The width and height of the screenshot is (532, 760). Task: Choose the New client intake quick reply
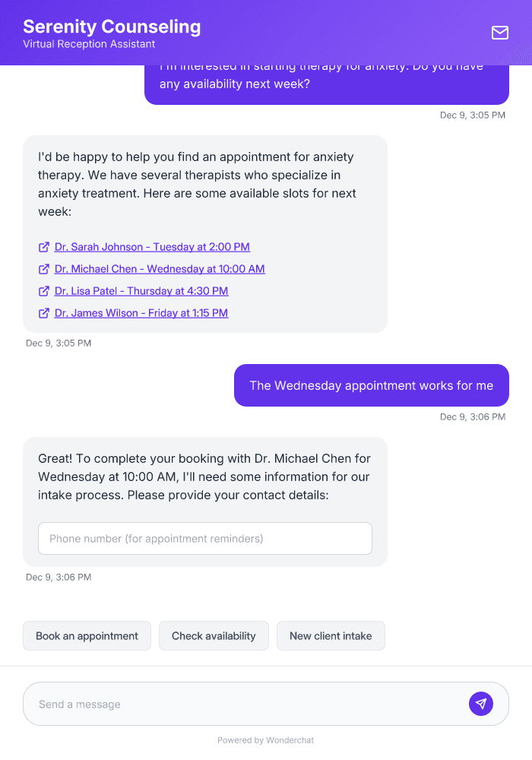331,635
